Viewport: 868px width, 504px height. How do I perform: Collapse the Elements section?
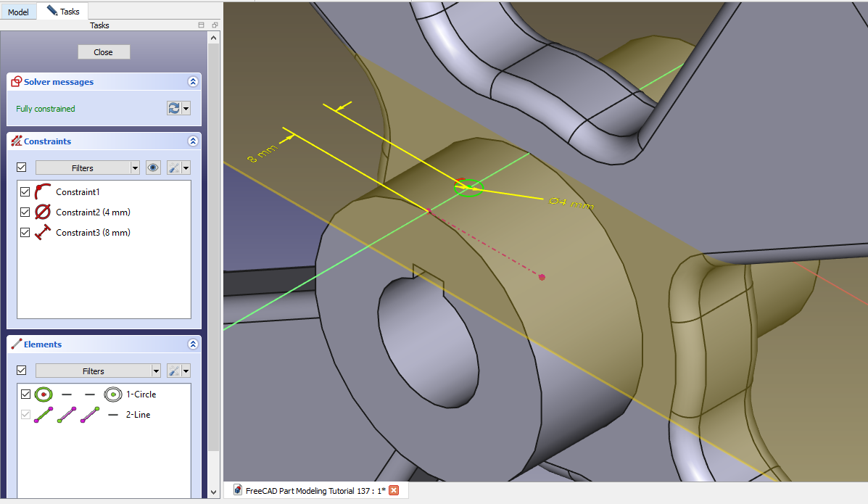point(193,344)
